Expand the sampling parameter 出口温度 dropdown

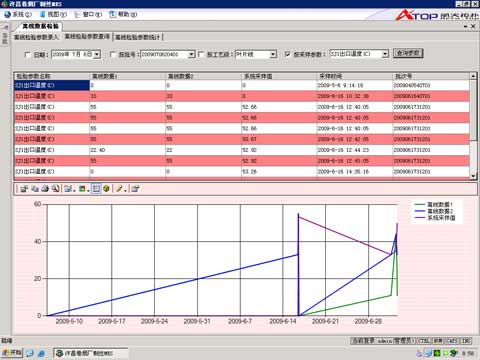tap(385, 54)
